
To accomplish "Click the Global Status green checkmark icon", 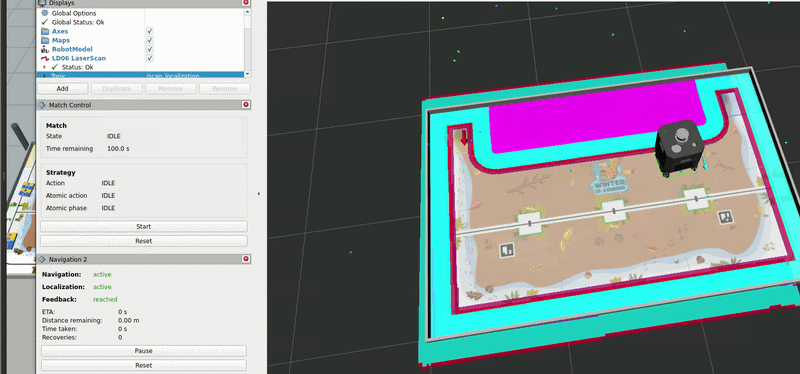I will tap(45, 22).
